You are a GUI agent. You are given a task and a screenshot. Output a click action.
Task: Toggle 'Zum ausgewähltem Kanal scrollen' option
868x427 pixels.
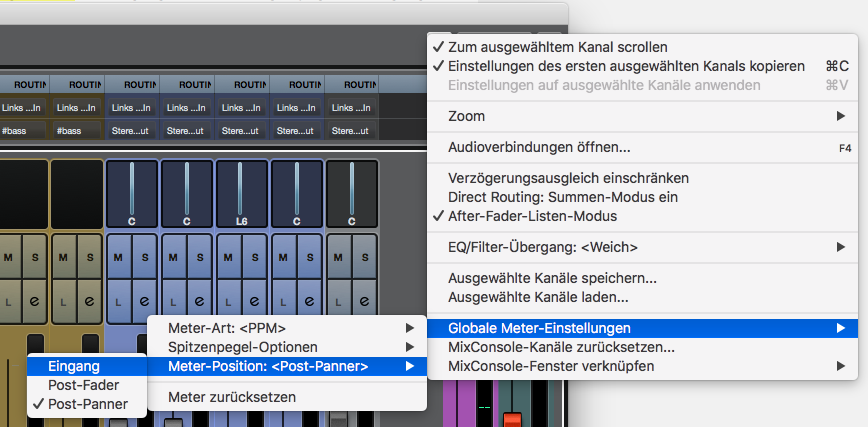pyautogui.click(x=642, y=48)
